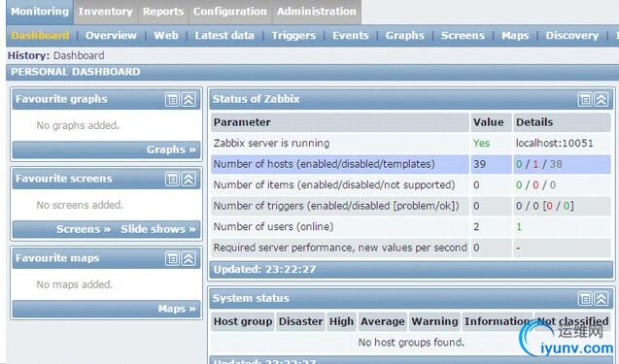Click the Warning column header
619x364 pixels.
coord(435,321)
